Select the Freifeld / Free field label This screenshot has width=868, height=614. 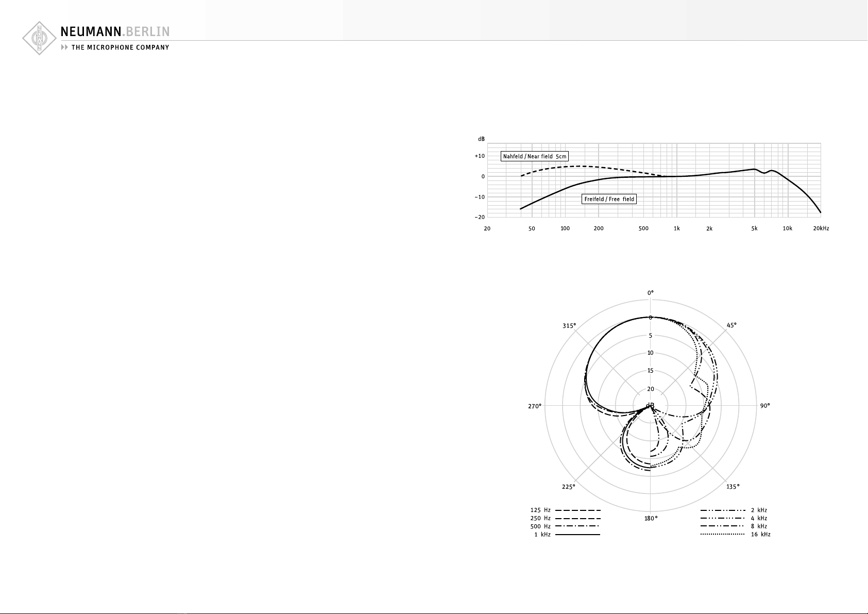pyautogui.click(x=609, y=199)
